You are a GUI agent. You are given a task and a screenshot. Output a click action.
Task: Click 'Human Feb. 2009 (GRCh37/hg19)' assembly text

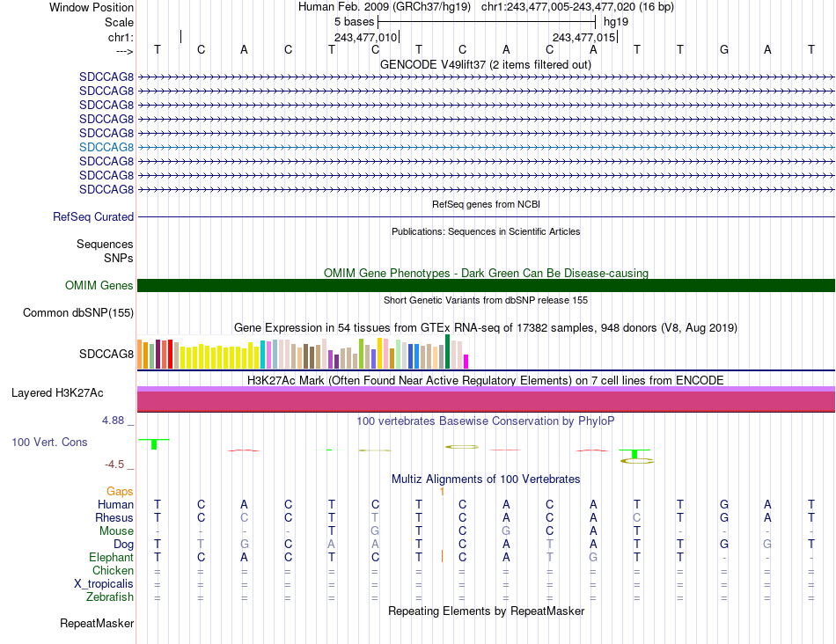[x=385, y=7]
